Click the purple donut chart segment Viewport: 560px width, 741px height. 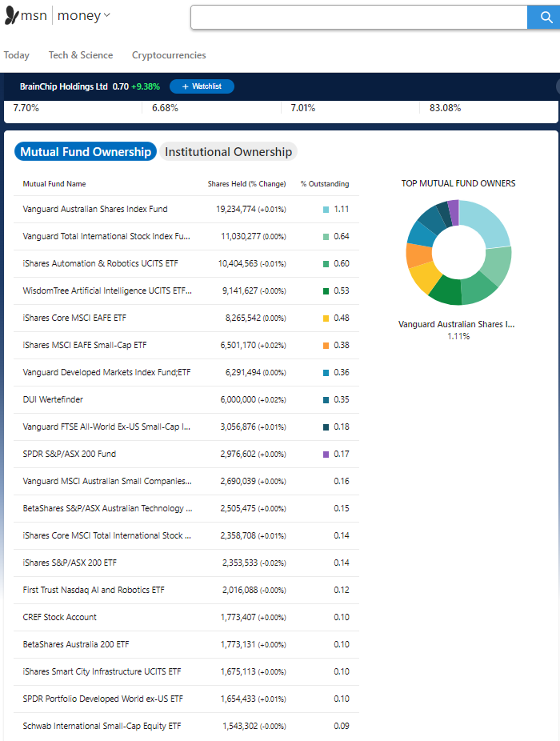click(454, 212)
